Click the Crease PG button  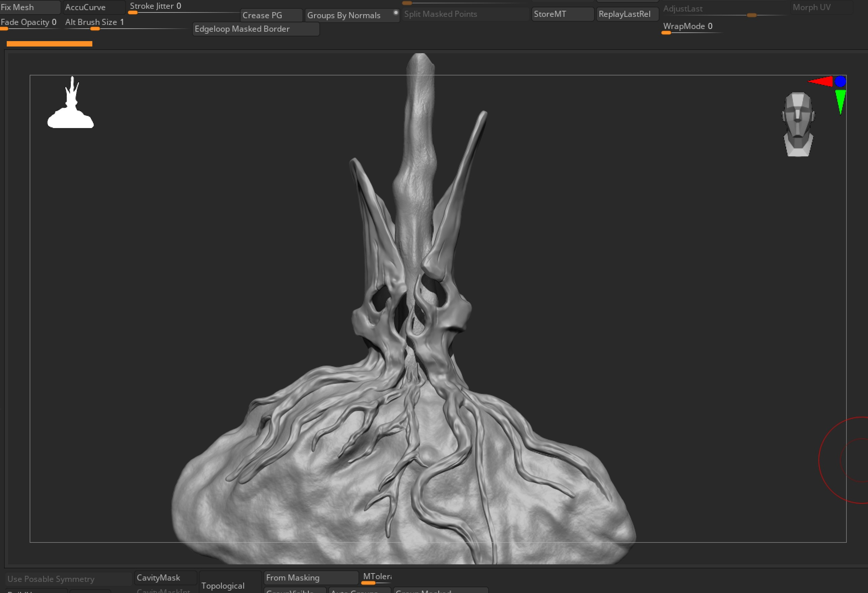(x=271, y=15)
